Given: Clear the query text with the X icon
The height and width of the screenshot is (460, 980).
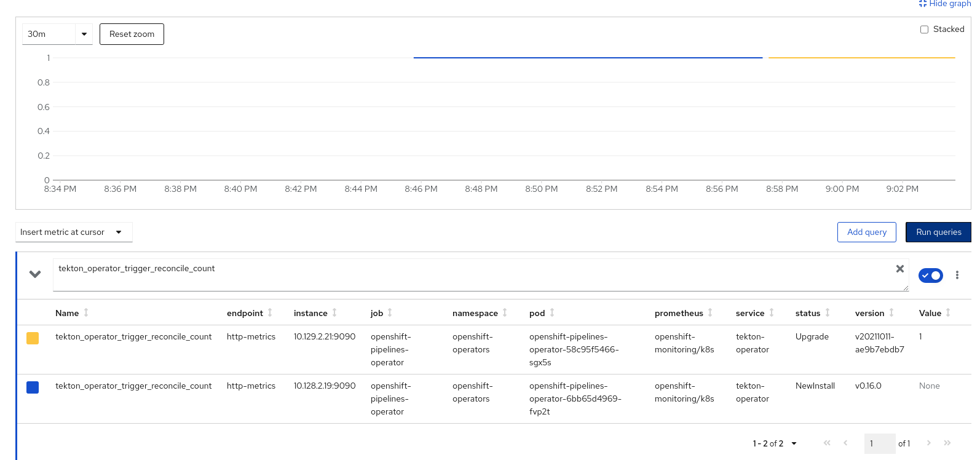Looking at the screenshot, I should [899, 269].
